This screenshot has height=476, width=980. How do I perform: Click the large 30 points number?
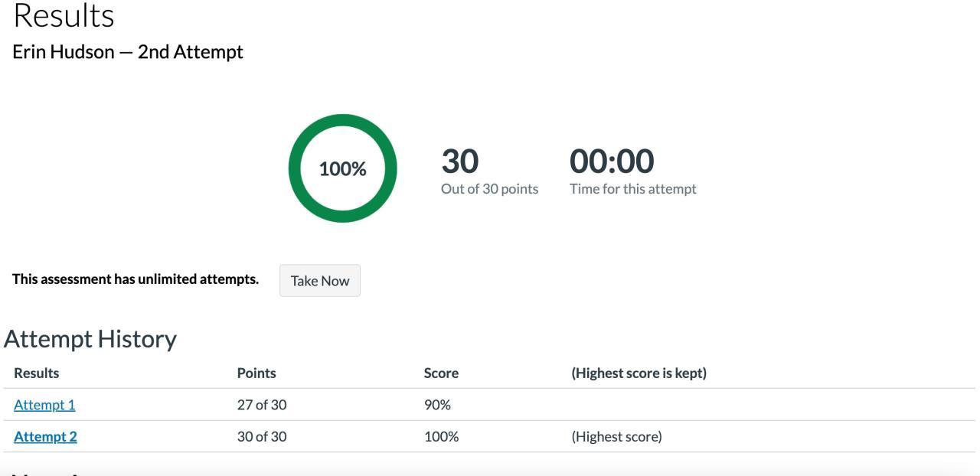pyautogui.click(x=459, y=161)
